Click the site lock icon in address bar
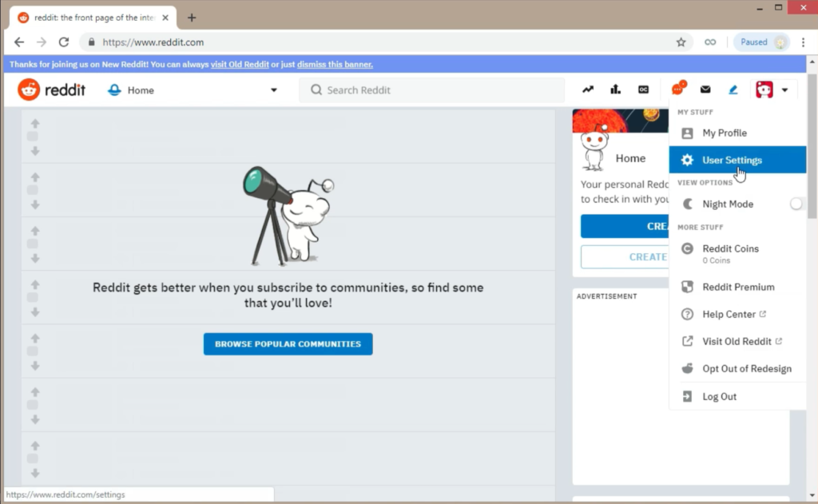This screenshot has width=818, height=504. (91, 42)
